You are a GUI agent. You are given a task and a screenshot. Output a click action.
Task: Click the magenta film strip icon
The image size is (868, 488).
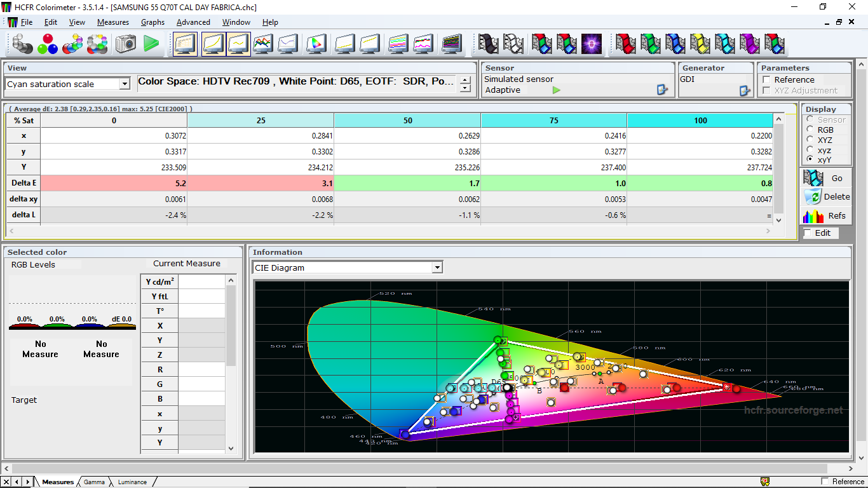(750, 44)
